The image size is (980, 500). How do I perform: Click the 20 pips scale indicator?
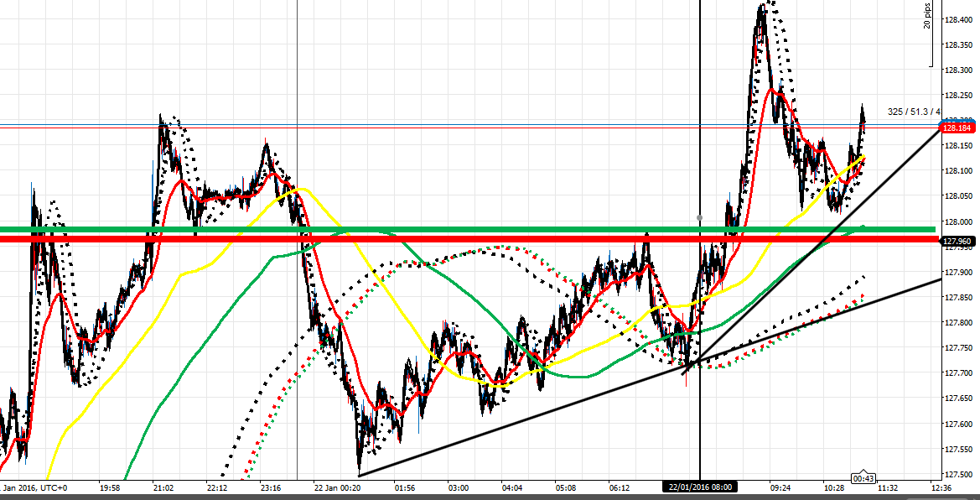[927, 17]
